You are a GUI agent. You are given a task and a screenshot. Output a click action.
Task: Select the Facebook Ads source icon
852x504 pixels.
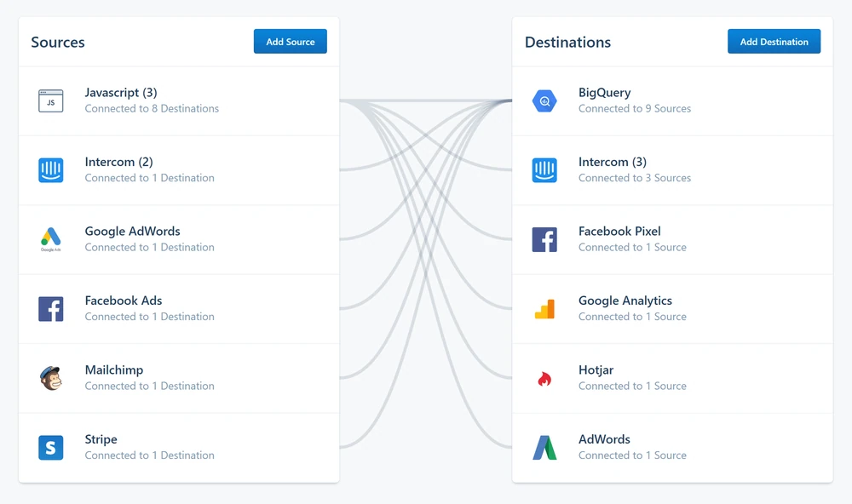point(50,309)
